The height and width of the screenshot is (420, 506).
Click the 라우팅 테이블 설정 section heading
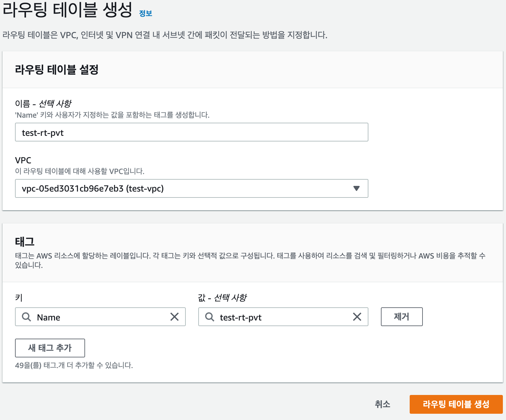click(x=57, y=69)
